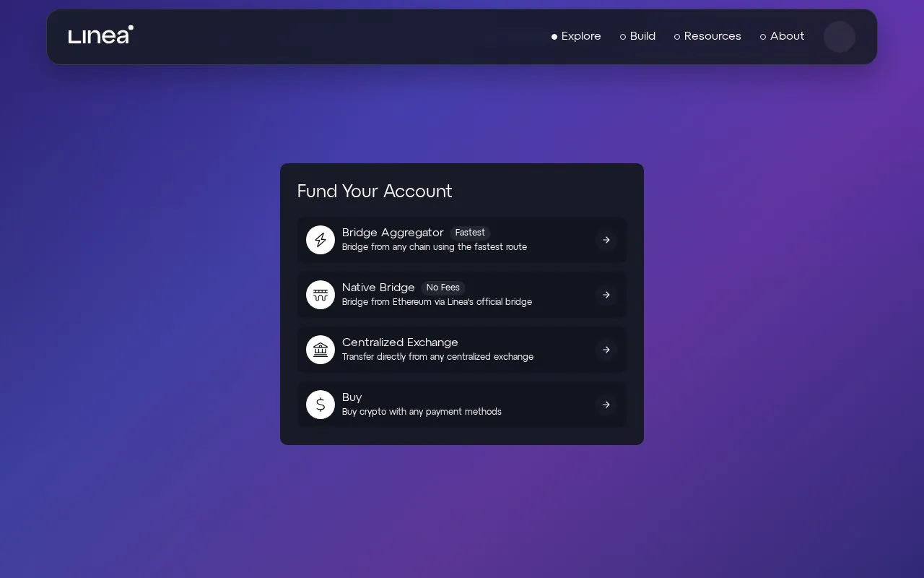924x578 pixels.
Task: Select the Native Bridge title
Action: click(378, 288)
